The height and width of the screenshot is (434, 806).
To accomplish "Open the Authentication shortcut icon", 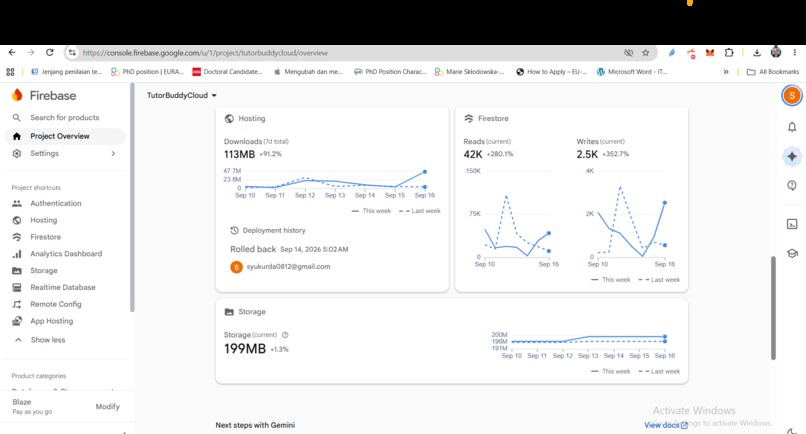I will (17, 203).
